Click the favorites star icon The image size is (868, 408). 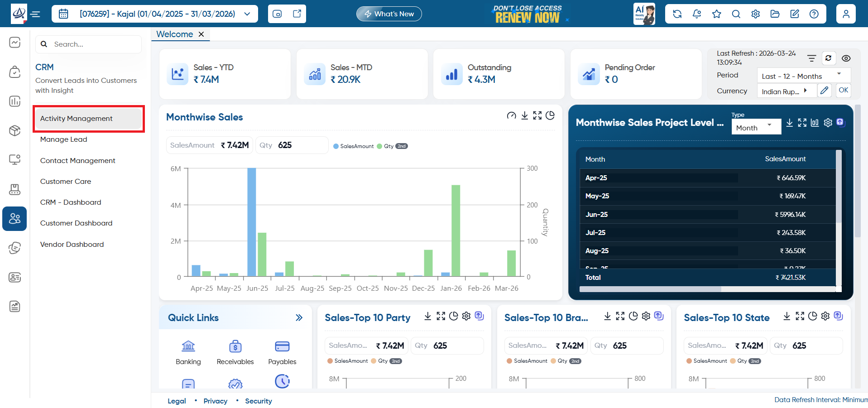coord(716,14)
